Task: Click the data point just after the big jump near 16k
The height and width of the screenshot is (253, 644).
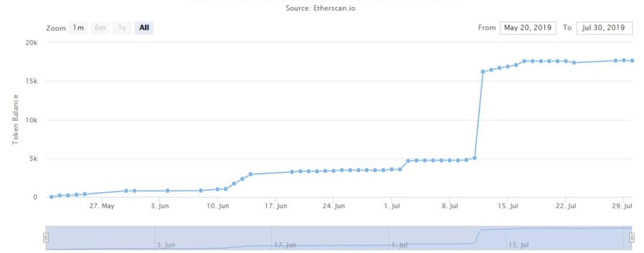Action: tap(482, 72)
